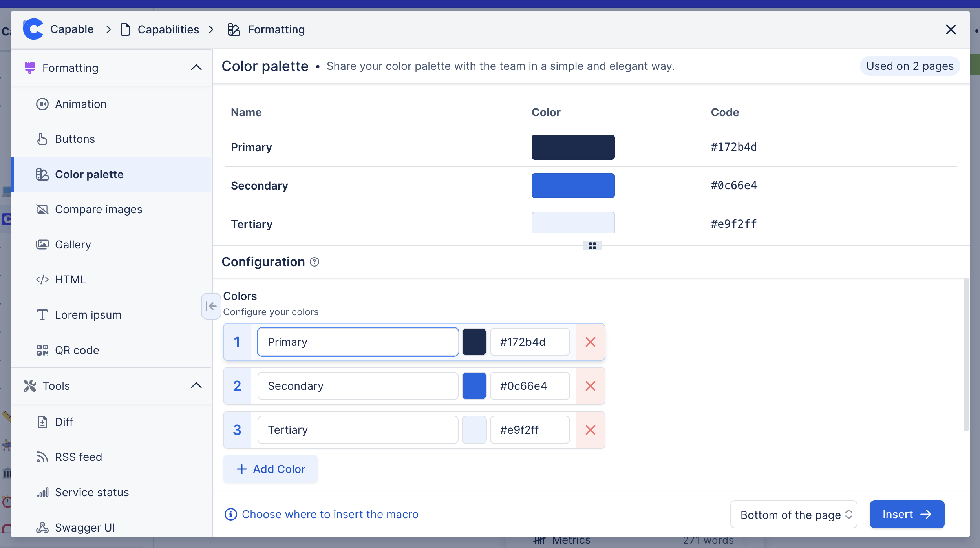Viewport: 980px width, 548px height.
Task: Click the Diff tool icon in sidebar
Action: tap(42, 422)
